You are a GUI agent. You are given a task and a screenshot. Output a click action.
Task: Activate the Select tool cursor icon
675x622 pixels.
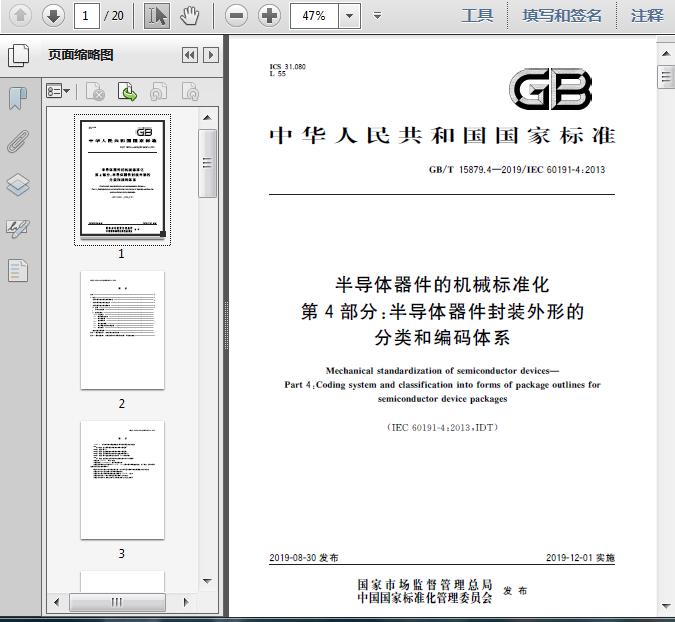(156, 16)
